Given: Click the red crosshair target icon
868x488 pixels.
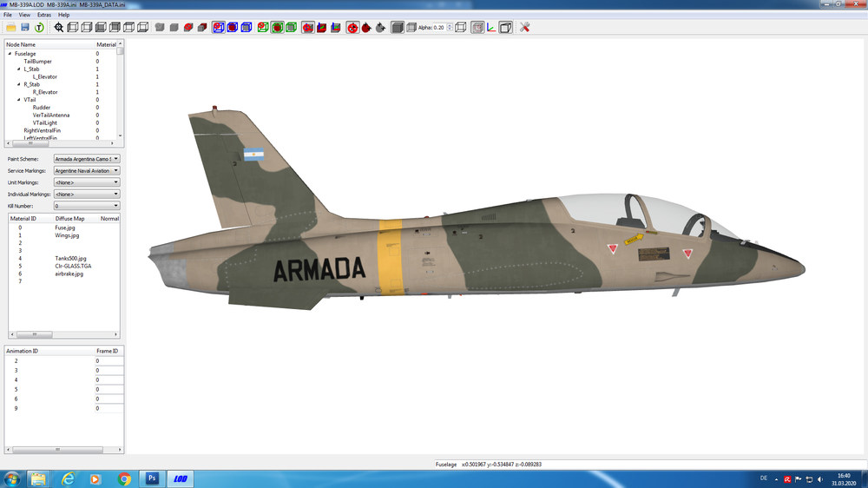Looking at the screenshot, I should (x=352, y=27).
